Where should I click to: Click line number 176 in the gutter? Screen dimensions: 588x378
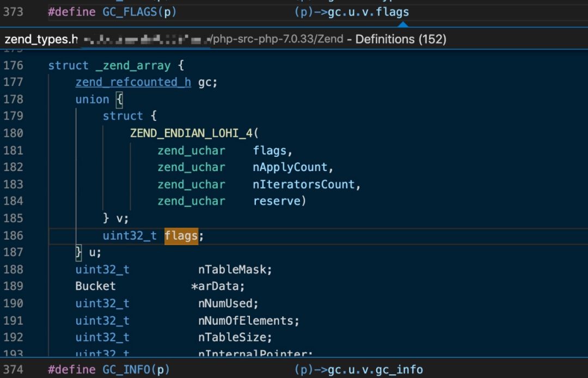(13, 65)
